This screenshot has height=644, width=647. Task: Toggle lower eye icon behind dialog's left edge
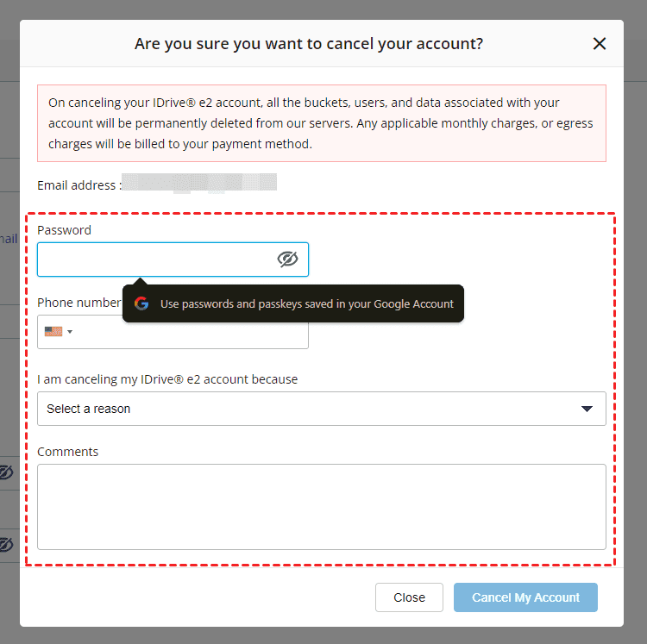pos(7,544)
